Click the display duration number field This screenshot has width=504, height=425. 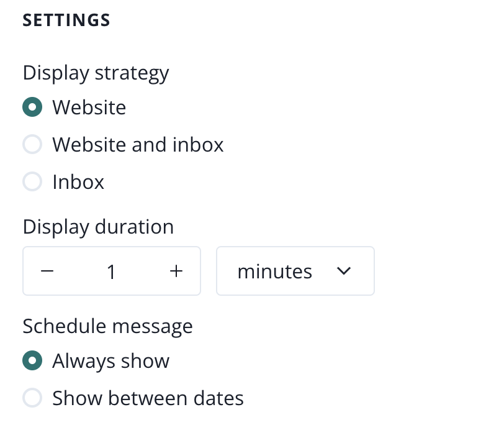click(112, 272)
